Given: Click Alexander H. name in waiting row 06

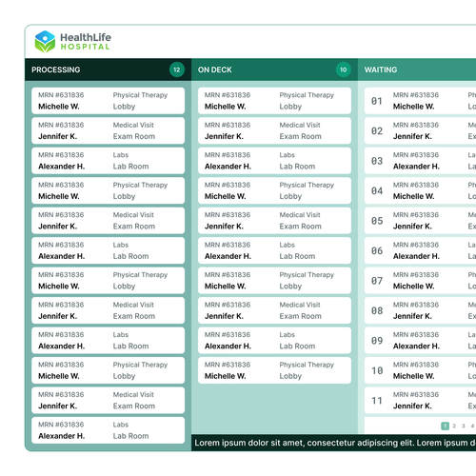Looking at the screenshot, I should (416, 256).
